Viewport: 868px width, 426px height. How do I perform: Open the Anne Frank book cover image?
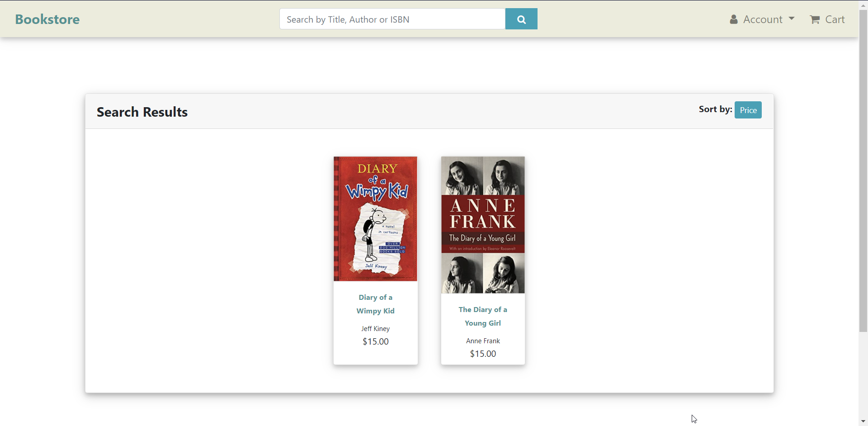click(483, 225)
